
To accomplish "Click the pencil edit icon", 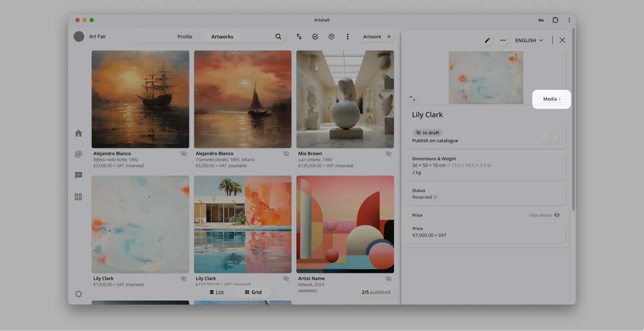I will tap(487, 40).
